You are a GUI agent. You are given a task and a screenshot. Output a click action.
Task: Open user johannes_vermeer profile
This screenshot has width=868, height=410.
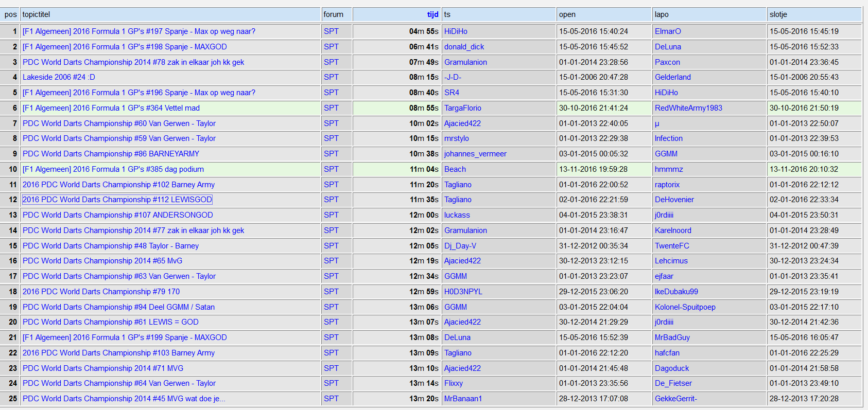(x=475, y=154)
